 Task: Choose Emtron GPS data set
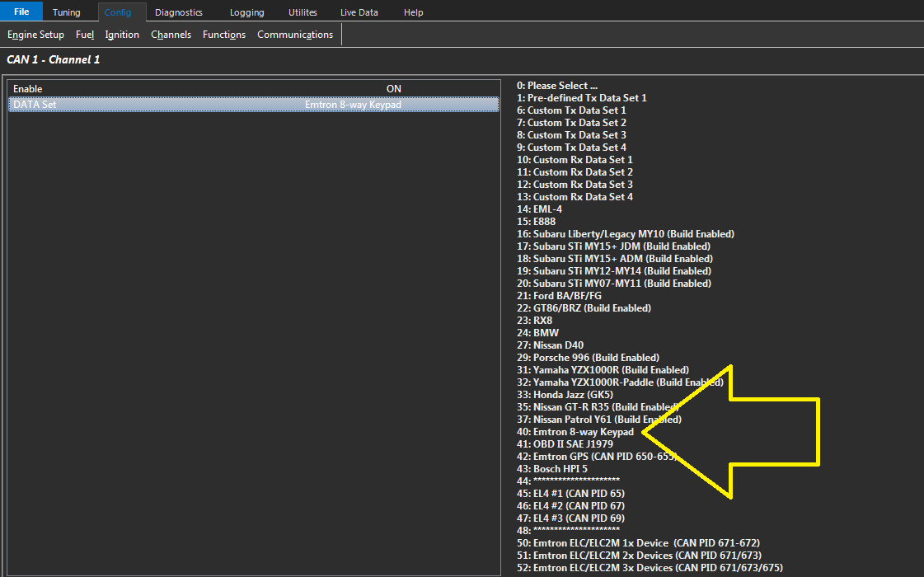coord(597,457)
